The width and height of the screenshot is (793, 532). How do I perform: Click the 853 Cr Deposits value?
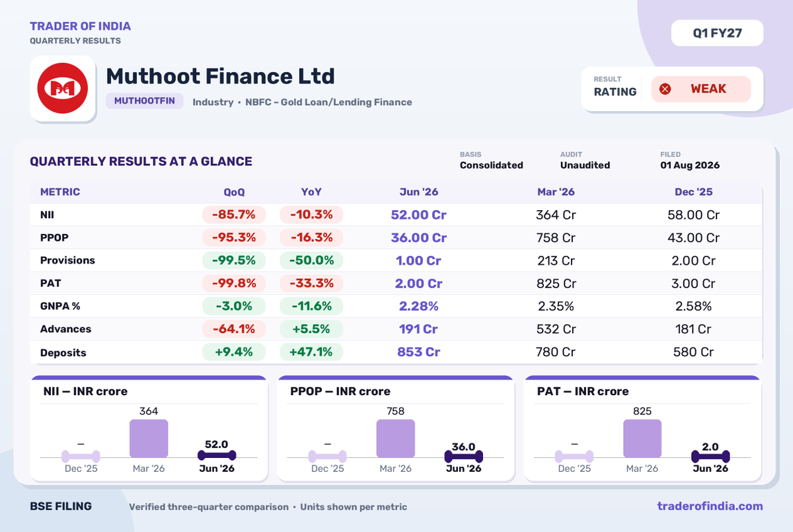coord(419,352)
